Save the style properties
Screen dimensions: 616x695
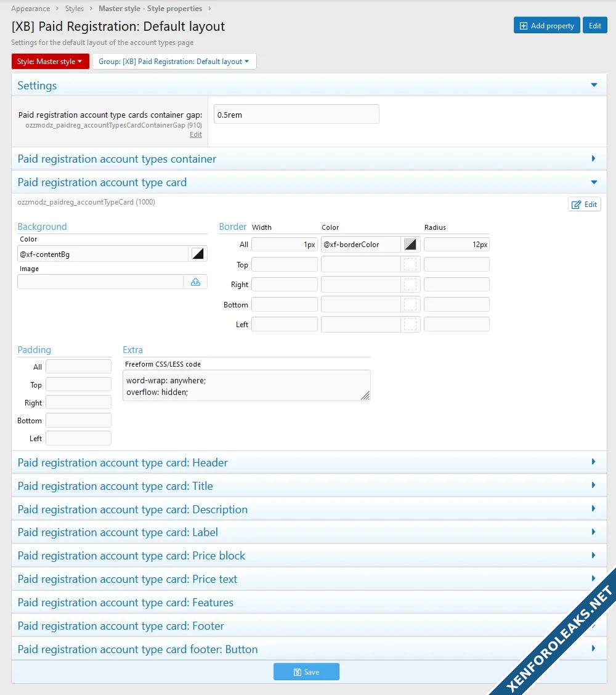pos(306,672)
